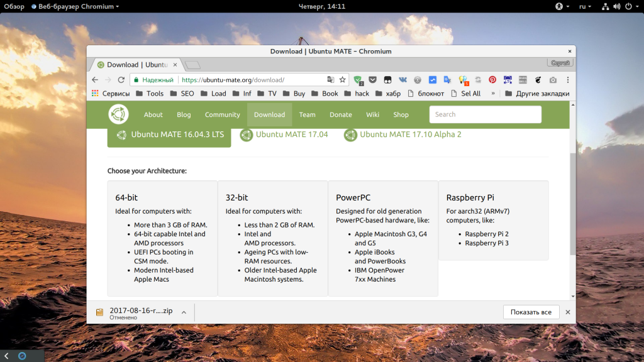Click the black goggles extension icon
Image resolution: width=644 pixels, height=362 pixels.
(387, 80)
